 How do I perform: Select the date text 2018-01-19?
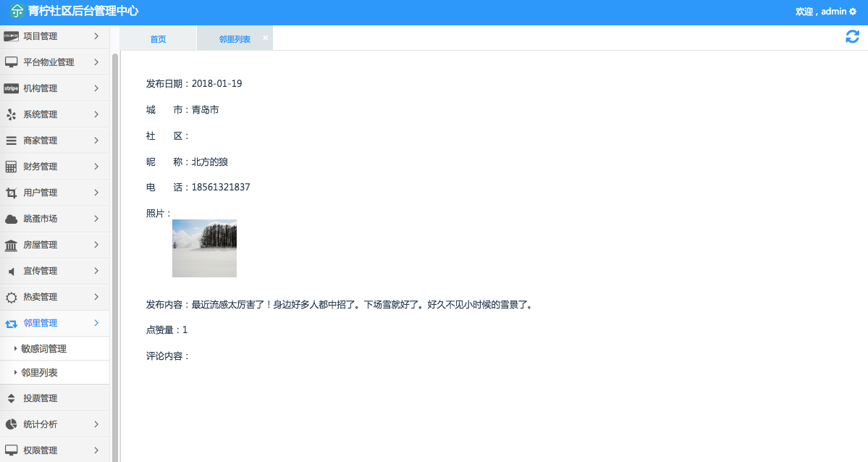point(216,84)
